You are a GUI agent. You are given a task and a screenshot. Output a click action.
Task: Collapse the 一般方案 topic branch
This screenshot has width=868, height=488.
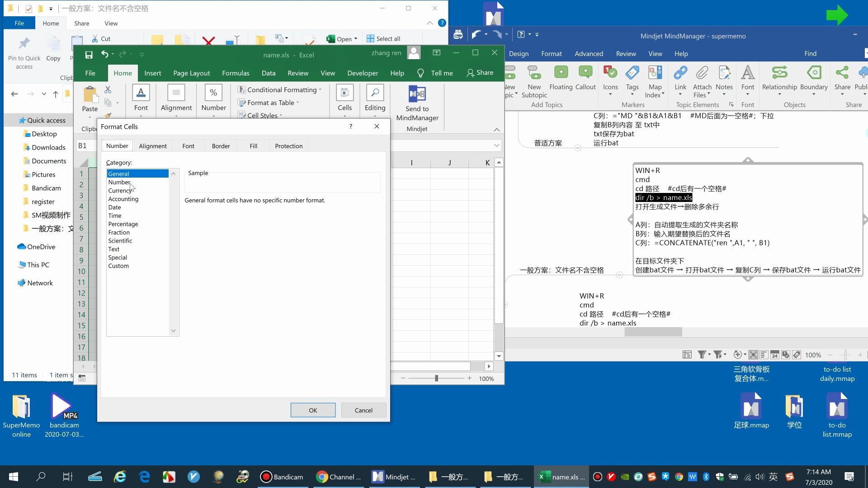tap(620, 275)
